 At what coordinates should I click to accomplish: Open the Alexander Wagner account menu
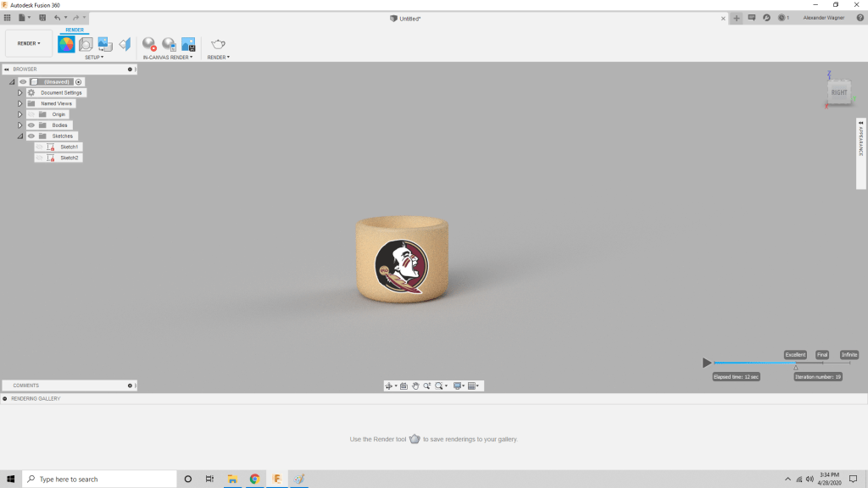825,18
